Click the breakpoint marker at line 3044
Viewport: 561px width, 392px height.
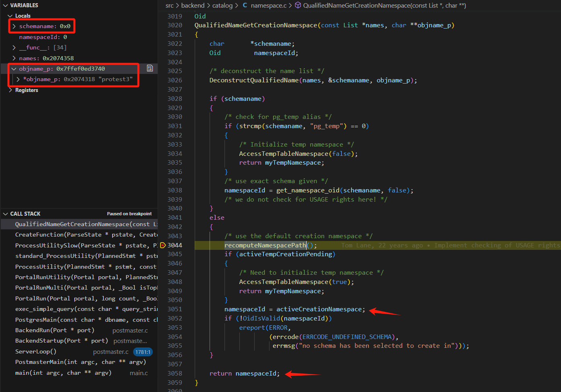[163, 245]
